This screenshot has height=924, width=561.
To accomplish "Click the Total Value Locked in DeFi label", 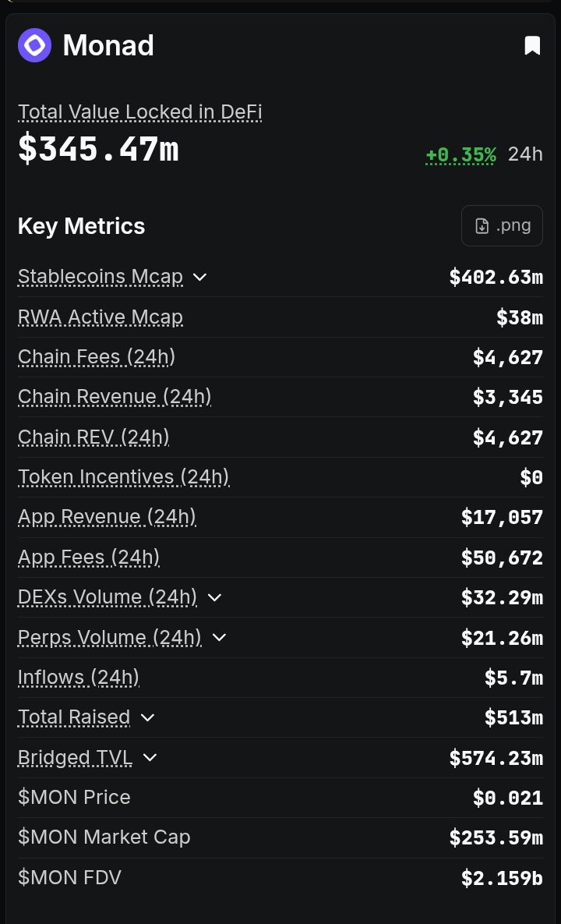I will (139, 112).
